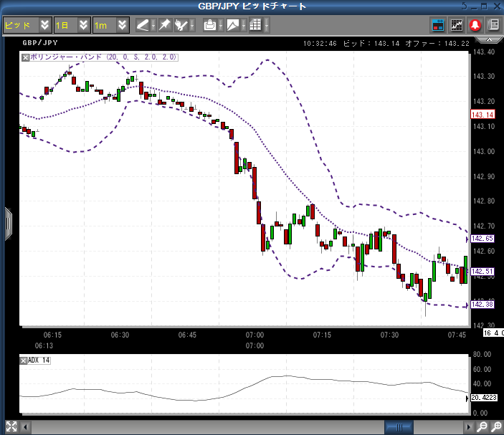The width and height of the screenshot is (504, 435).
Task: Click the ADX 14 indicator label
Action: pyautogui.click(x=39, y=360)
